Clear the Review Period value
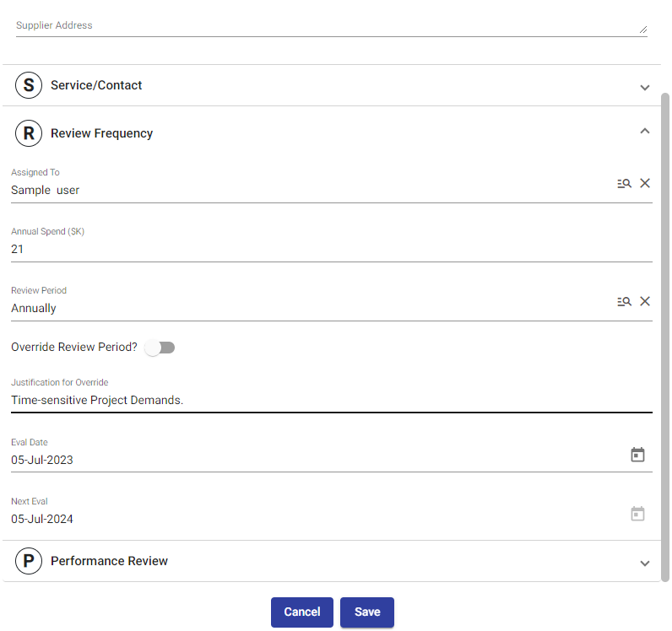The image size is (672, 631). pyautogui.click(x=645, y=301)
